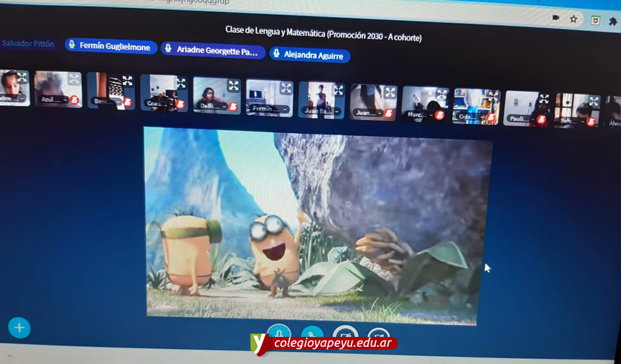Viewport: 621px width, 364px height.
Task: Expand Fermín's webcam to fullscreen
Action: click(285, 88)
